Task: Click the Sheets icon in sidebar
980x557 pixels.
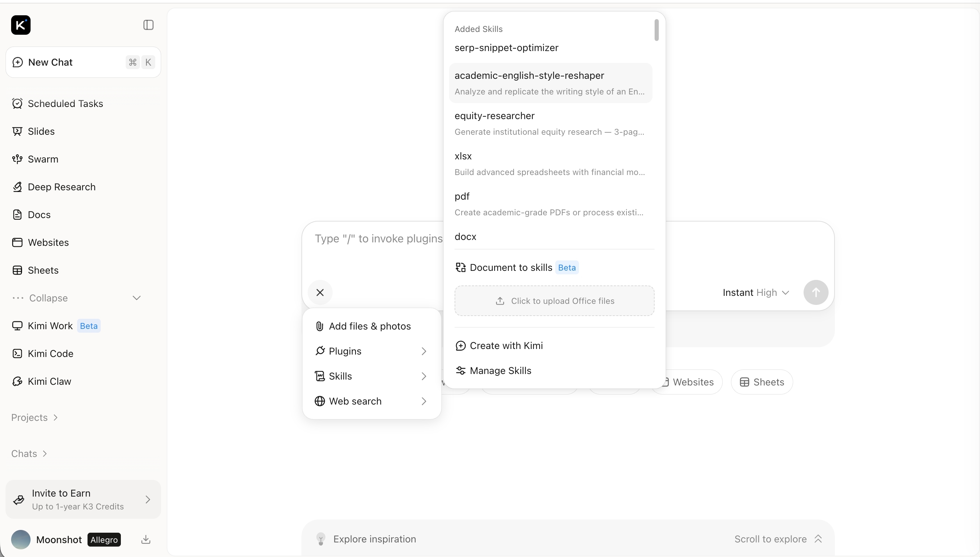Action: pyautogui.click(x=17, y=271)
